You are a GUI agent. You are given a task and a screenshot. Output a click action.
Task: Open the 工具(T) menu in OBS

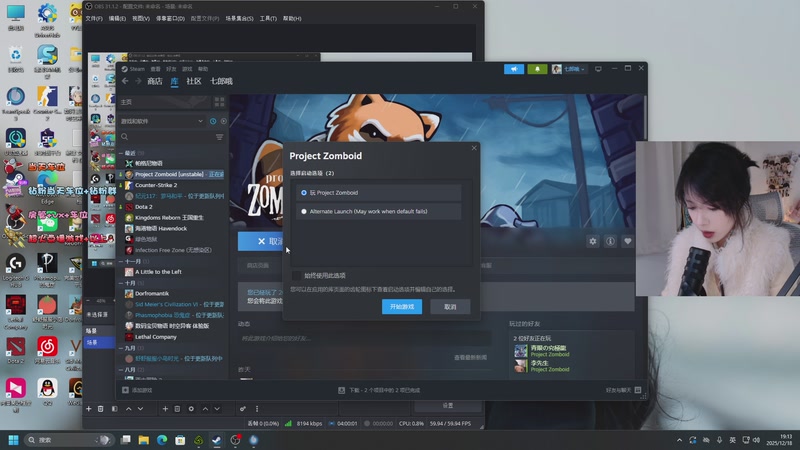click(x=268, y=18)
